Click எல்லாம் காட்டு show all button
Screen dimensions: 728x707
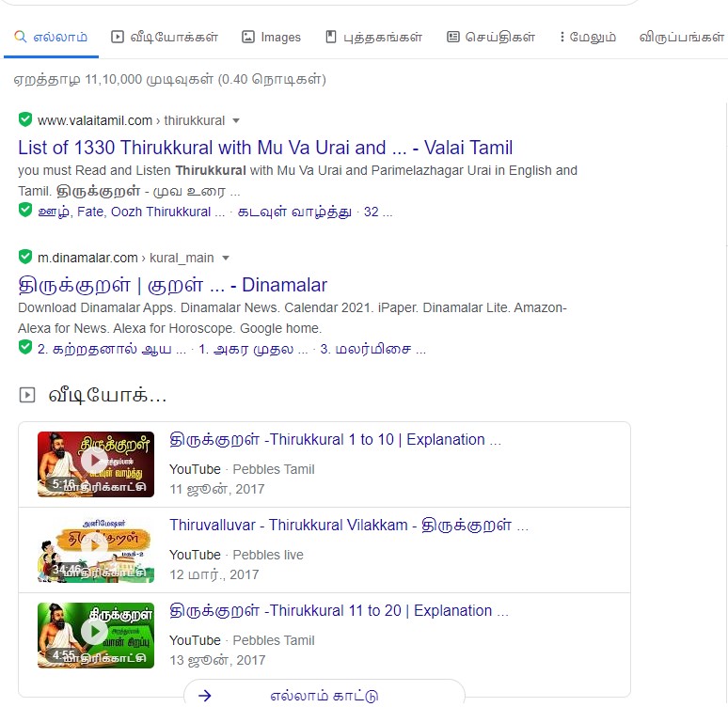click(x=324, y=694)
